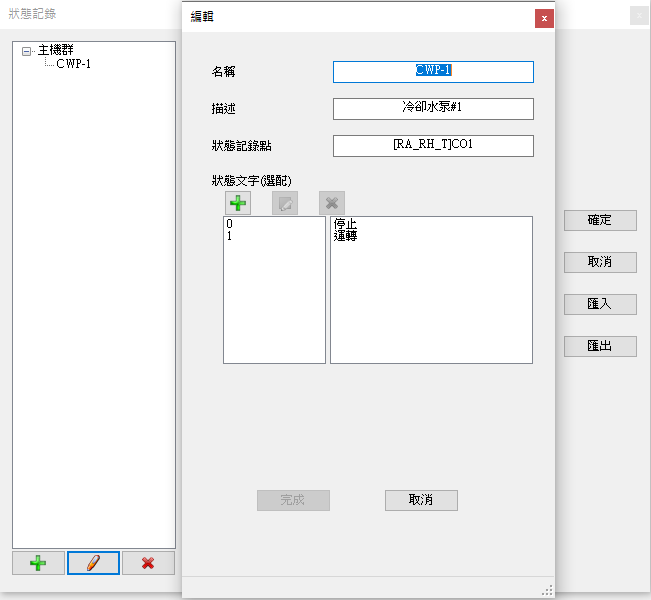Select the 主機群 root tree node label
651x600 pixels.
58,50
